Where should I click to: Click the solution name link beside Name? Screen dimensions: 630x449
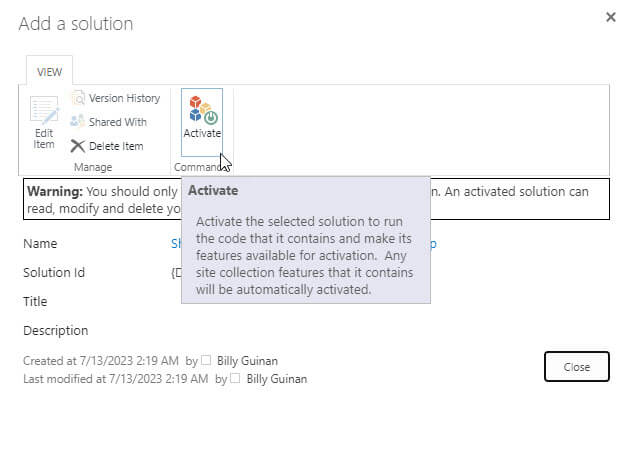point(175,243)
